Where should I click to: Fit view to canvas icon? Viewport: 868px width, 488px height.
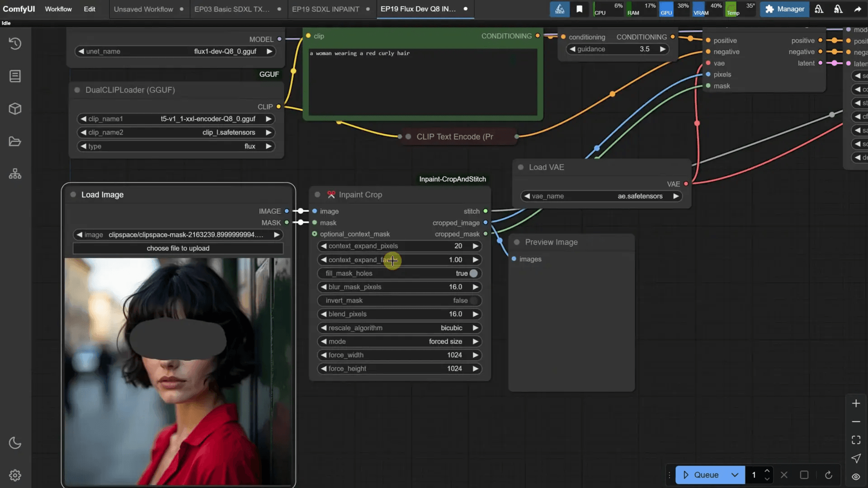tap(856, 440)
